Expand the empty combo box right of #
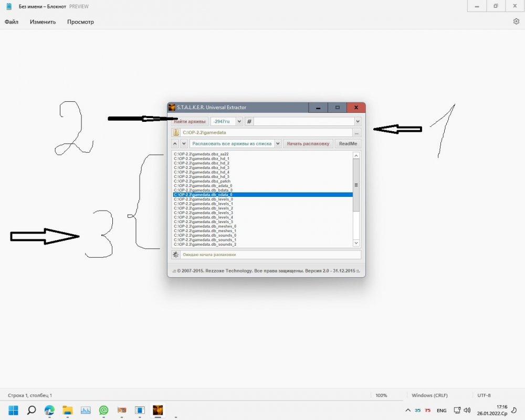 click(357, 121)
